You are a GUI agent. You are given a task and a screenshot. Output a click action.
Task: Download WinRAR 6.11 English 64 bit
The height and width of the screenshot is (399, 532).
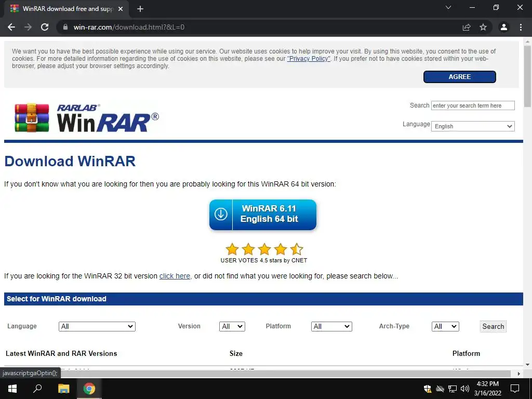(x=263, y=215)
